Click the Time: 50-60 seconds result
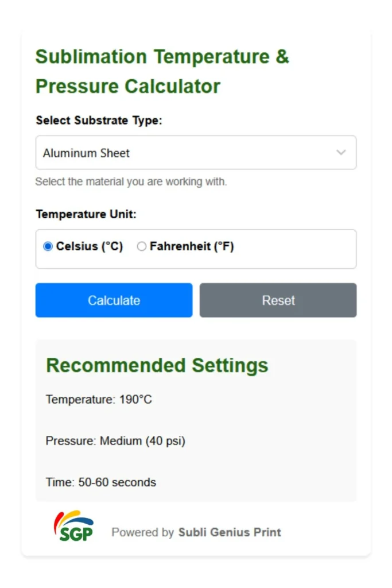392x588 pixels. 101,482
